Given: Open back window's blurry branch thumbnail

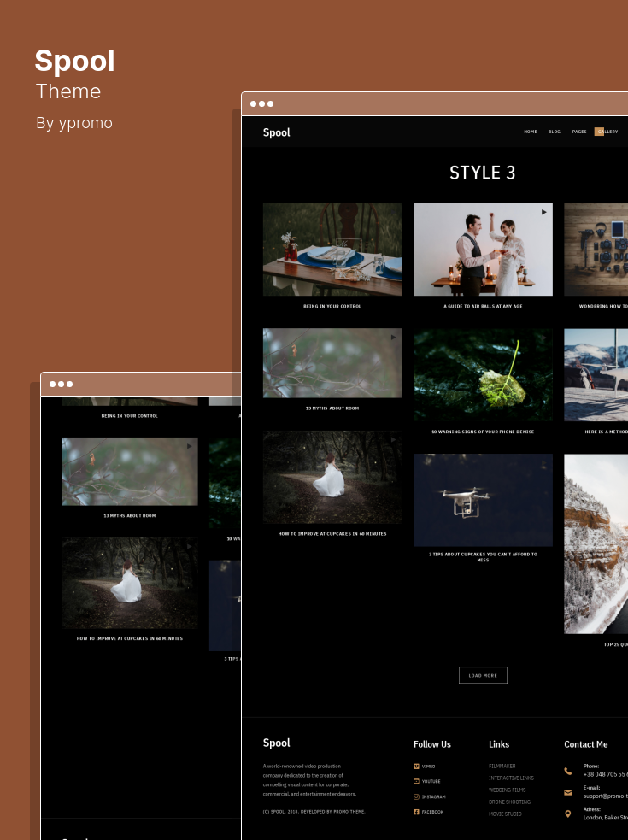Looking at the screenshot, I should [130, 472].
